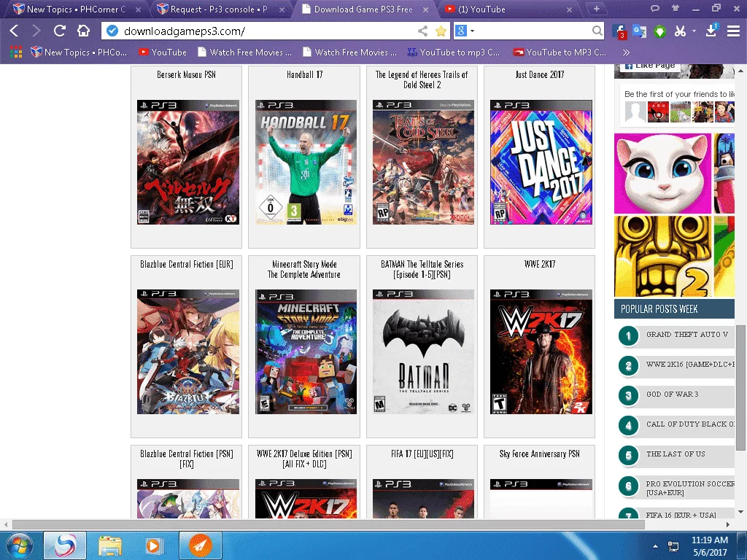
Task: Click the green shield ad-block icon
Action: pos(659,31)
